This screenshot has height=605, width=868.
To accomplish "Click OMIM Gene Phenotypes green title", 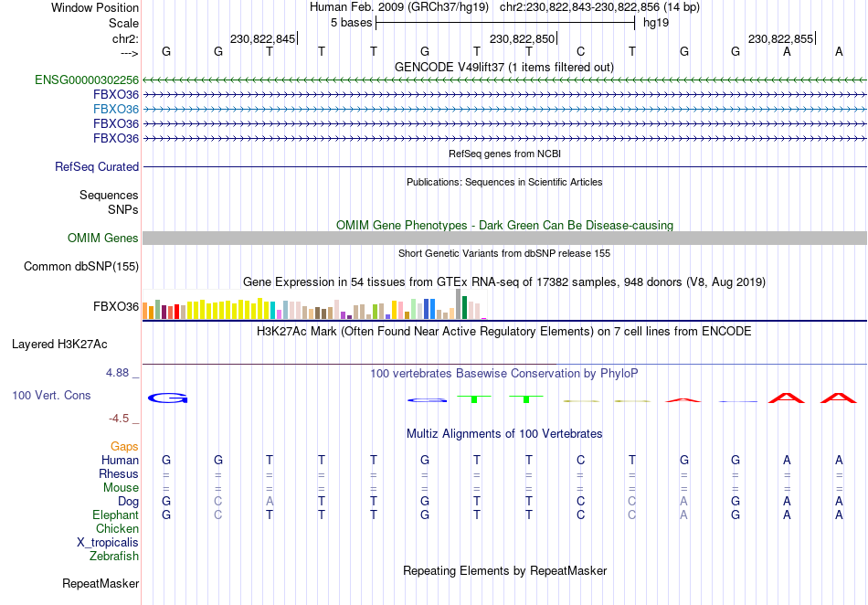I will point(504,226).
